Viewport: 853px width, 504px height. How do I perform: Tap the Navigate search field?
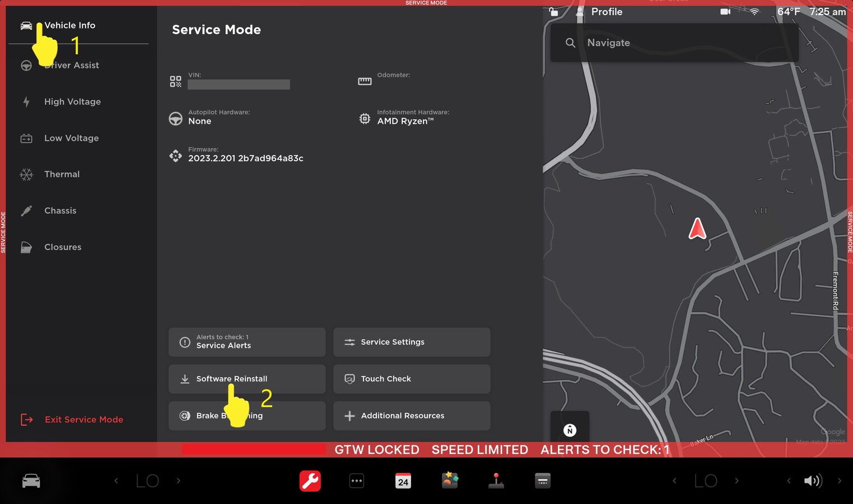click(674, 43)
